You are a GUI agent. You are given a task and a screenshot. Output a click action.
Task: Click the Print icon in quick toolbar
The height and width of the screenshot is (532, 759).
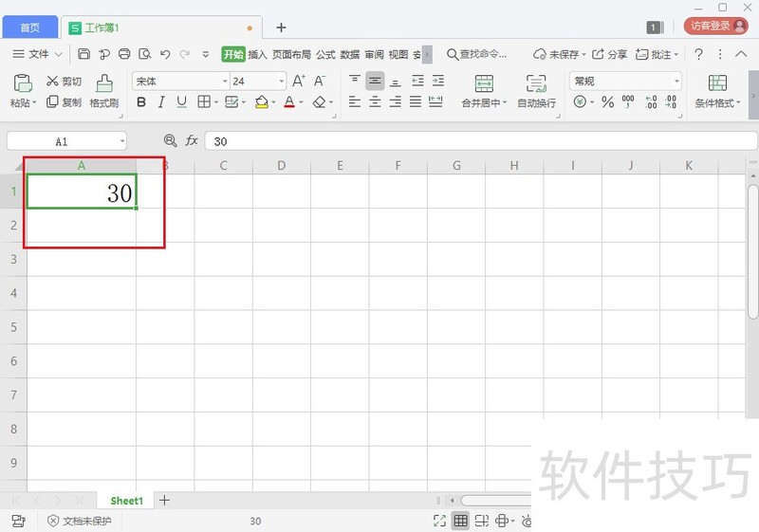click(x=124, y=54)
